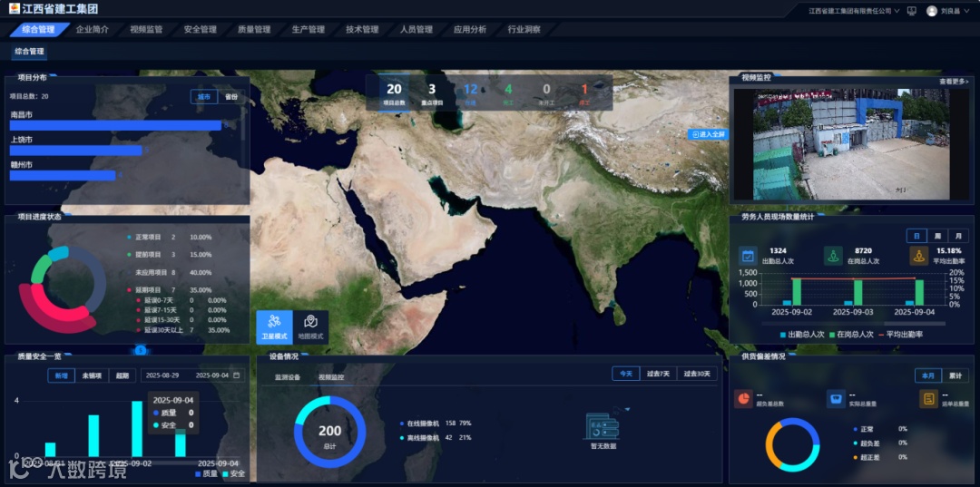Open the 刘良昌 user avatar
The image size is (980, 487).
[x=932, y=11]
